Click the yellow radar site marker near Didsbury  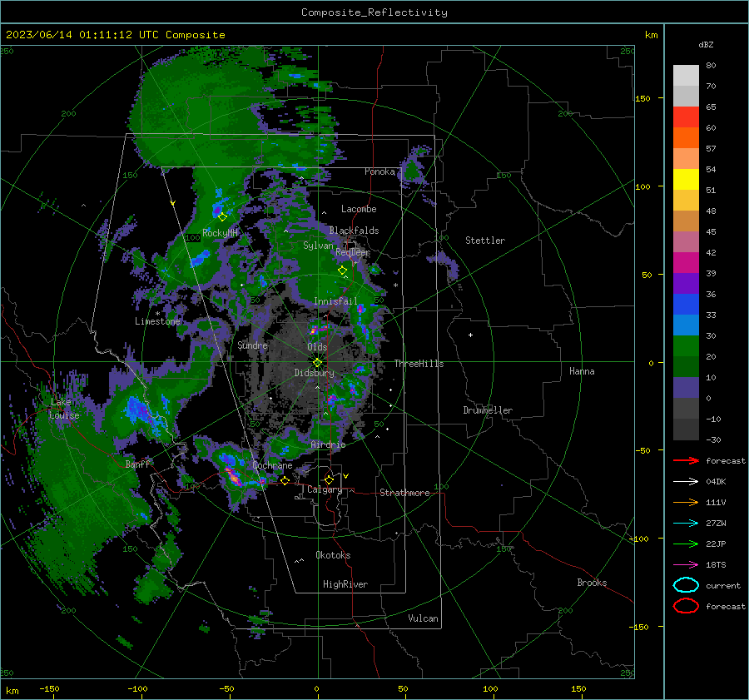[x=318, y=362]
